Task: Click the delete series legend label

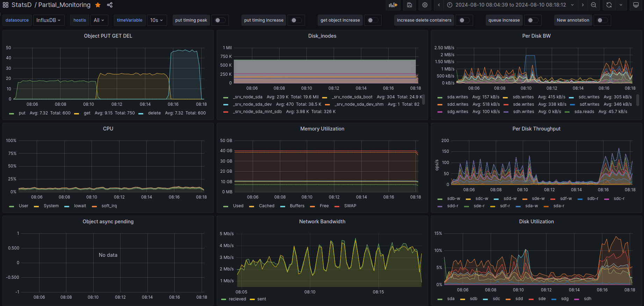Action: click(x=154, y=113)
